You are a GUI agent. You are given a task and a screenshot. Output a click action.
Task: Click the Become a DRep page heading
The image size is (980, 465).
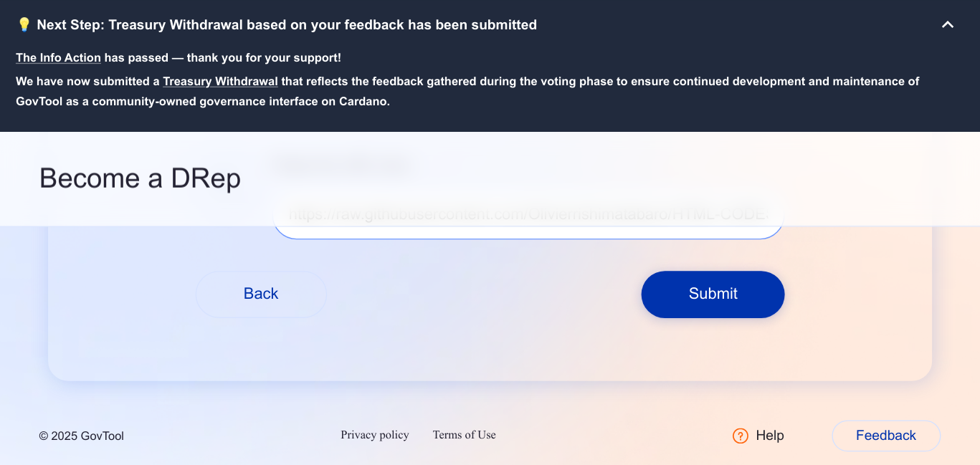coord(140,178)
